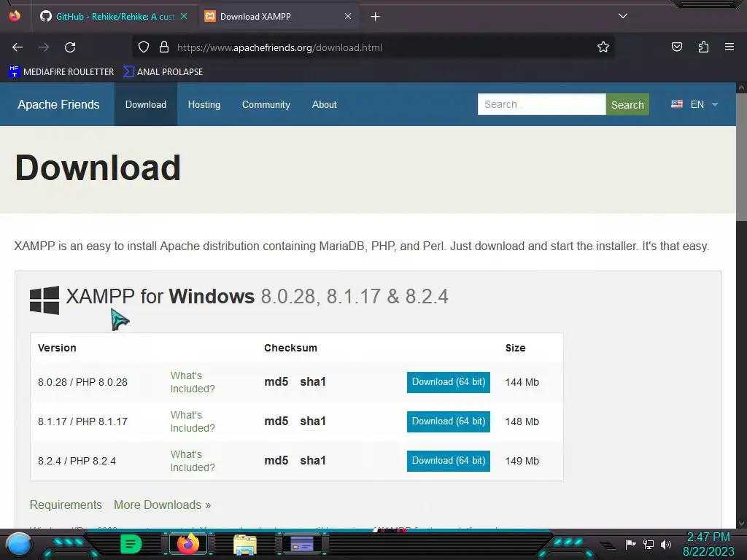Click the 8.2.4 / PHP 8.2.4 version text
The width and height of the screenshot is (747, 560).
click(77, 461)
